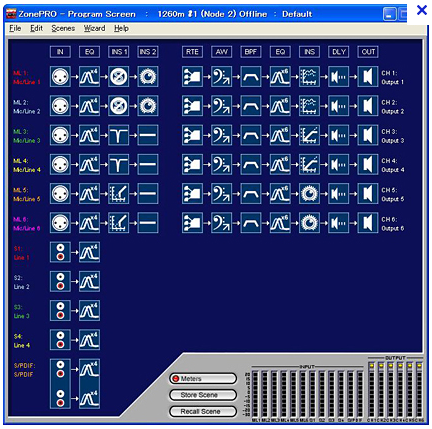The image size is (432, 429).
Task: Open the CH 2 auto warmth block
Action: coord(222,106)
